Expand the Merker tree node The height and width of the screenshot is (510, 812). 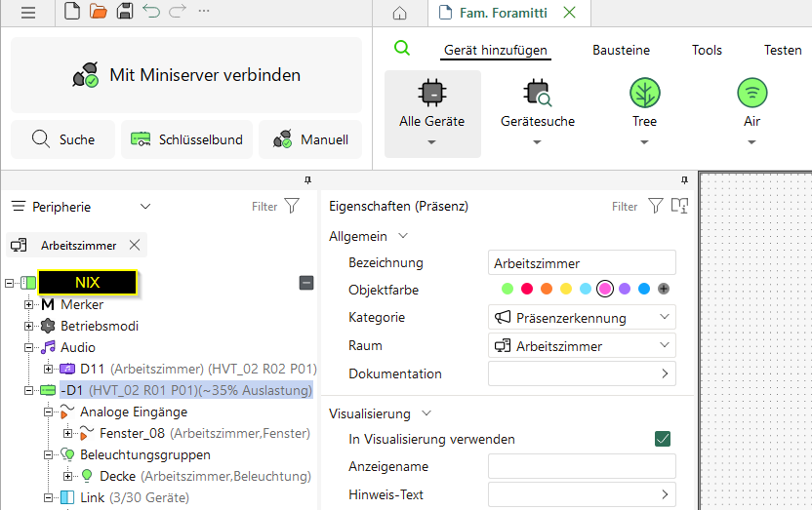click(29, 304)
